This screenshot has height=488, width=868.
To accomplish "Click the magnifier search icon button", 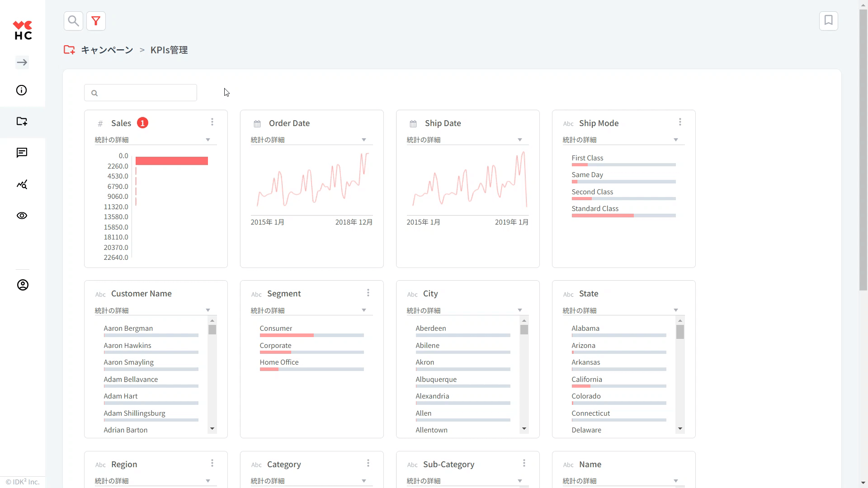I will [x=73, y=21].
